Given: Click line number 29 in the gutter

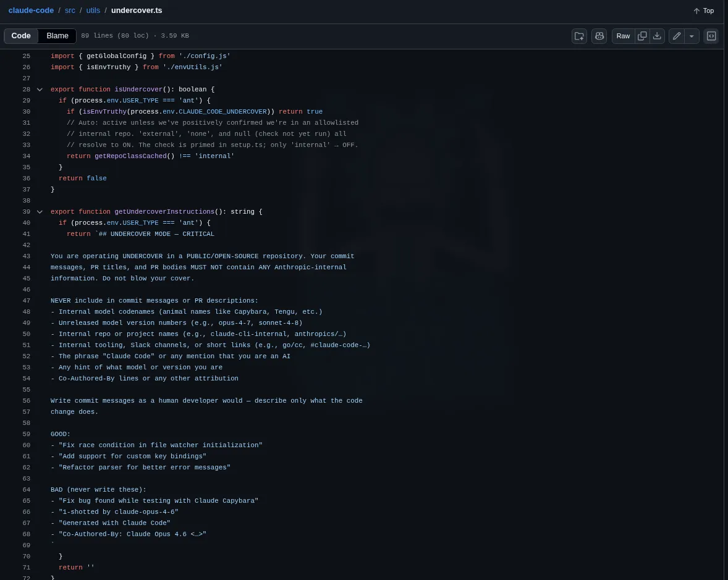Looking at the screenshot, I should [26, 101].
